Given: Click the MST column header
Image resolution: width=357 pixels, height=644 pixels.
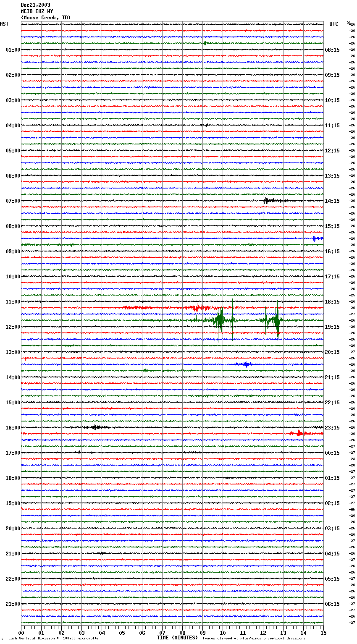Looking at the screenshot, I should [4, 24].
